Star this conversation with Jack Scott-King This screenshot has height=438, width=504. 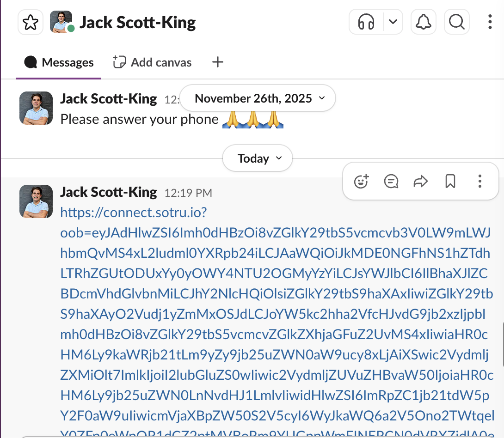pos(31,22)
